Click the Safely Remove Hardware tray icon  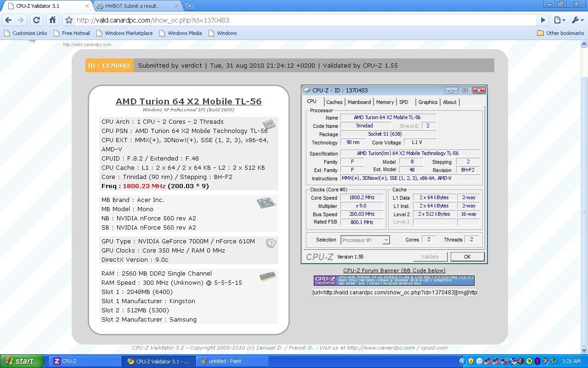coord(554,361)
